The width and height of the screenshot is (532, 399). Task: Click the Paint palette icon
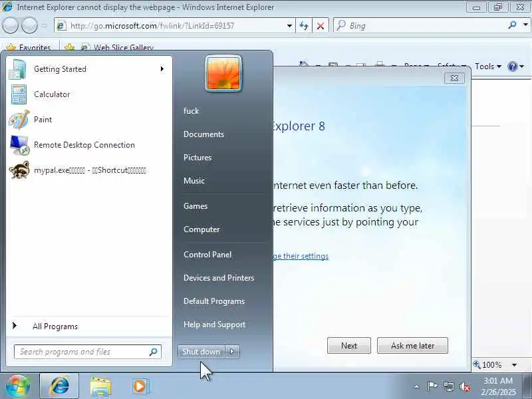[x=19, y=120]
